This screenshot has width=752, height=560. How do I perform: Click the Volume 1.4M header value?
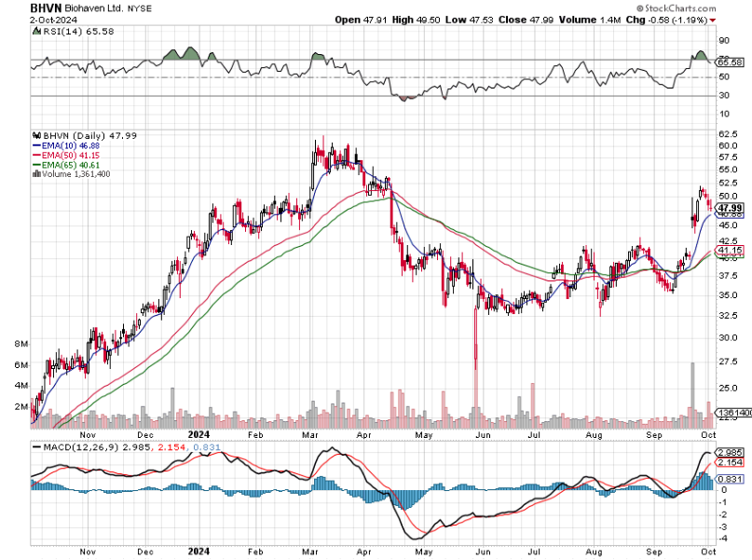pos(590,20)
